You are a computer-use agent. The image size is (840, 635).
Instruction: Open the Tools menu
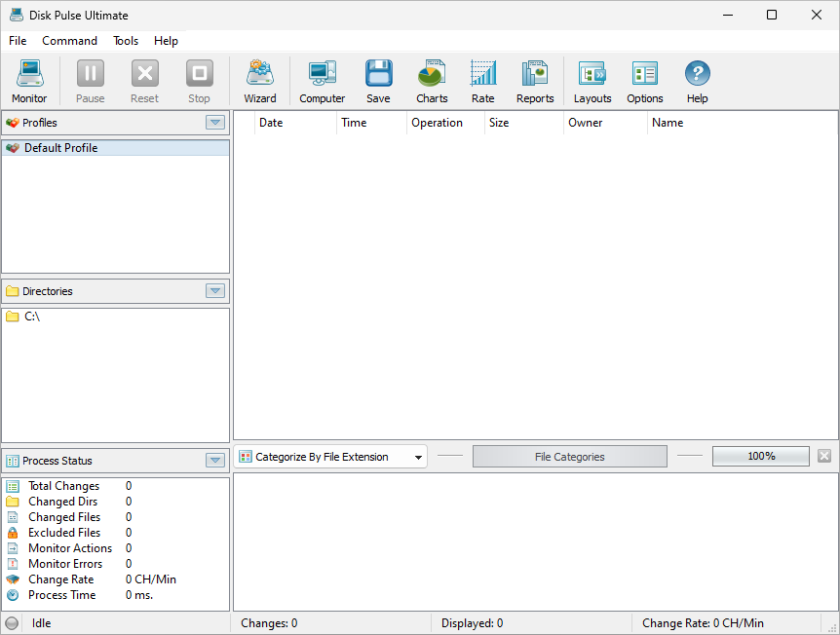point(125,41)
